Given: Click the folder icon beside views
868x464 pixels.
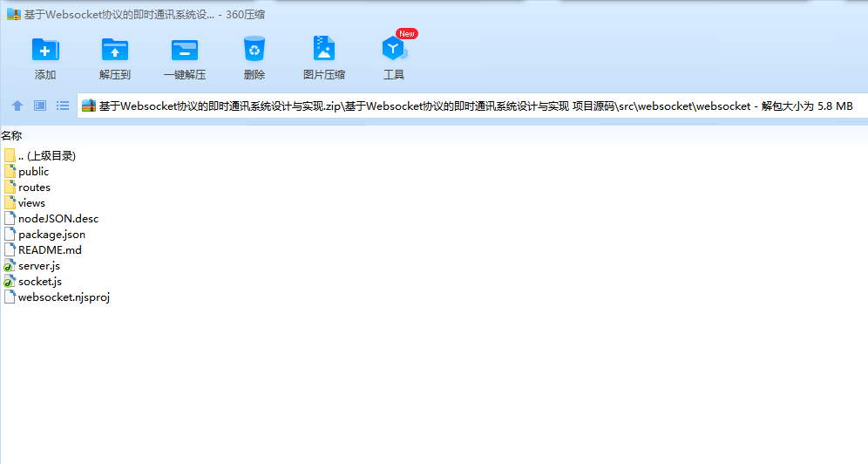Looking at the screenshot, I should pyautogui.click(x=10, y=203).
